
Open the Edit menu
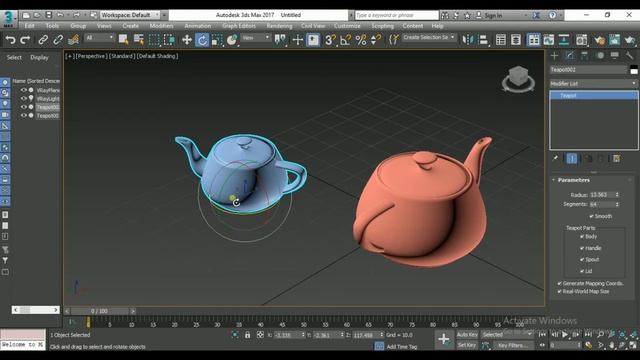tap(29, 26)
